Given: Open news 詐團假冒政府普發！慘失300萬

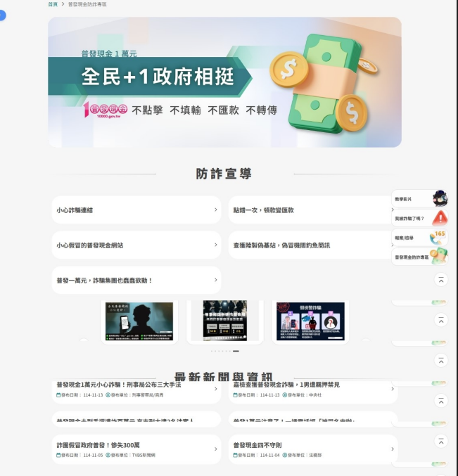Looking at the screenshot, I should [98, 445].
